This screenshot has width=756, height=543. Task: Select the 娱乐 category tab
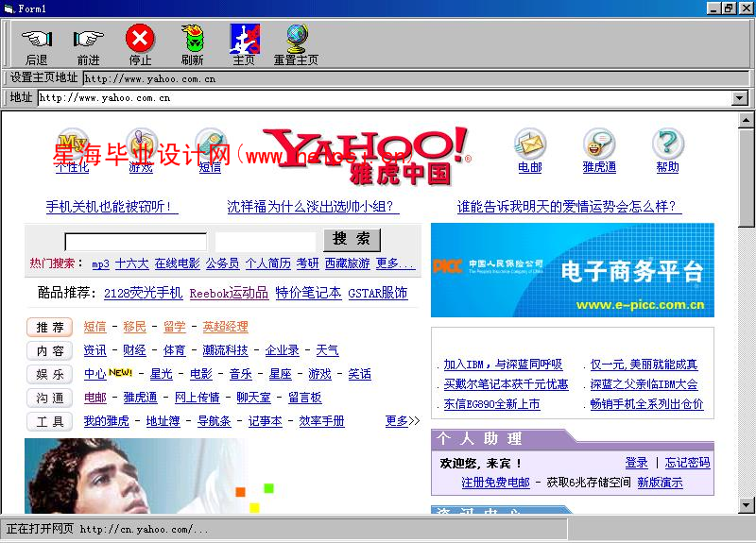coord(50,374)
